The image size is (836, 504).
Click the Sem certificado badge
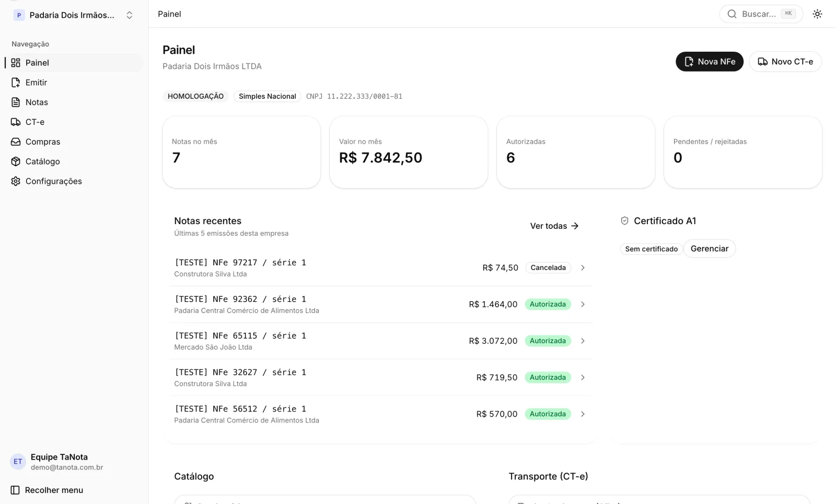point(651,249)
